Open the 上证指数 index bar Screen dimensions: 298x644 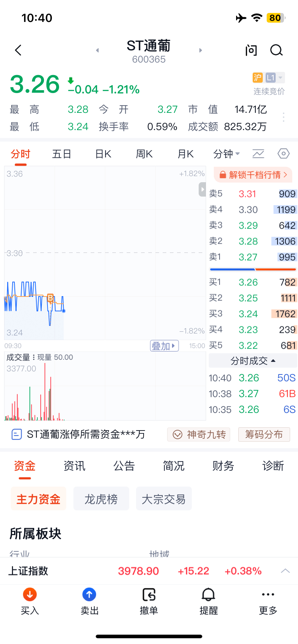coord(149,571)
